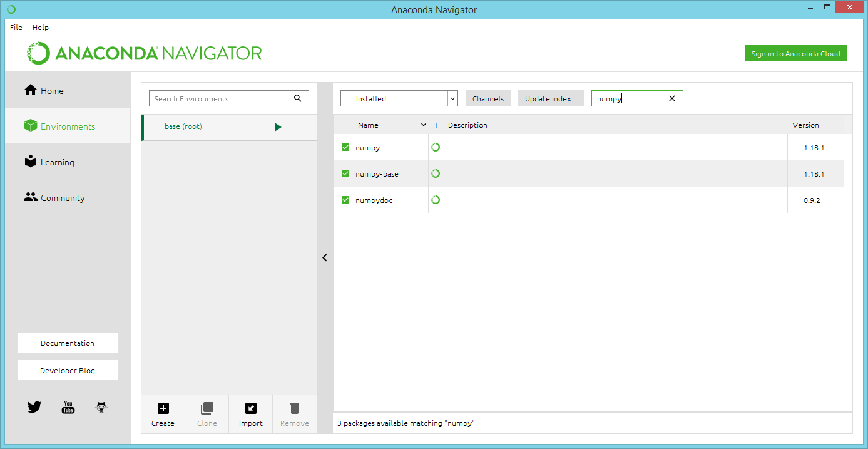The image size is (868, 449).
Task: Open the Documentation link
Action: pyautogui.click(x=68, y=343)
